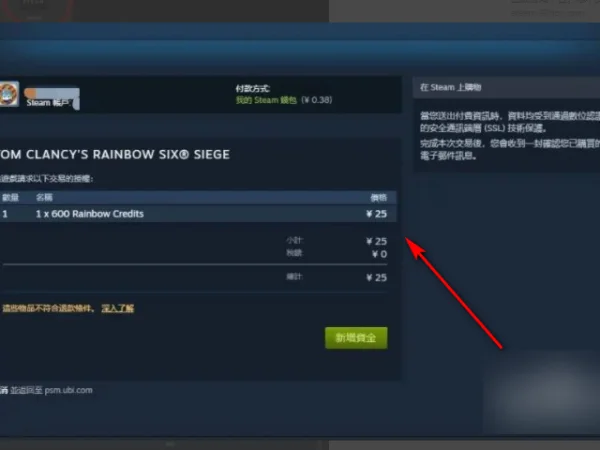Click the green 新增資金 add funds button

(x=356, y=338)
